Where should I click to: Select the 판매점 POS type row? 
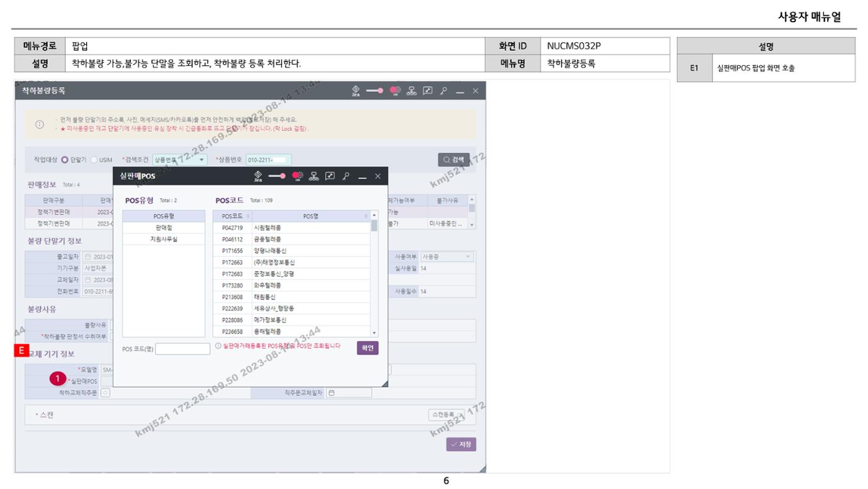pyautogui.click(x=164, y=228)
